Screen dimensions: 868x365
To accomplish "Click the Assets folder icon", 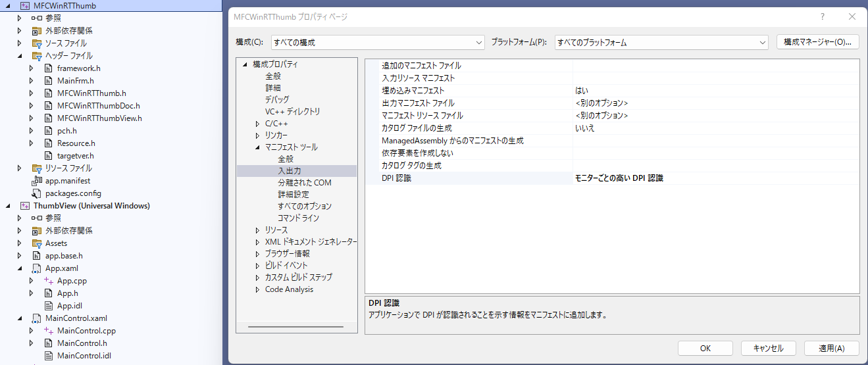I will pos(37,243).
